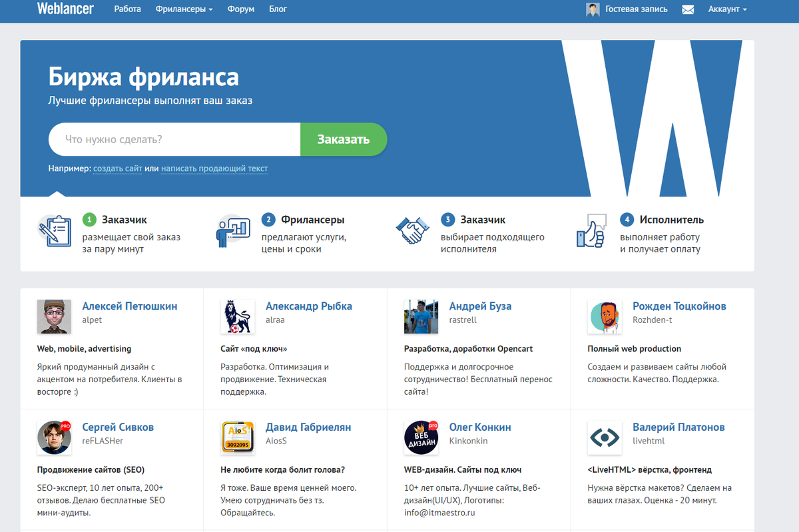This screenshot has height=532, width=799.
Task: Click the username Kinkonkin
Action: 469,441
